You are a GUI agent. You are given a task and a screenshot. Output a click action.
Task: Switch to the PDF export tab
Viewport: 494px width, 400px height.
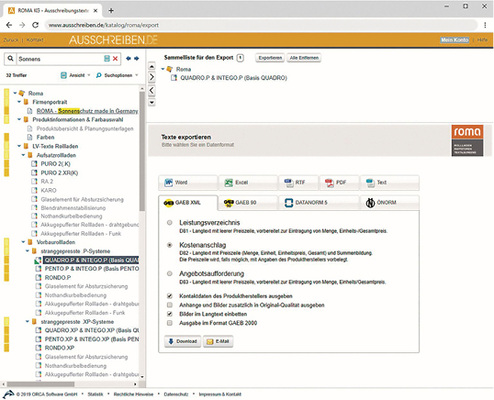[339, 183]
